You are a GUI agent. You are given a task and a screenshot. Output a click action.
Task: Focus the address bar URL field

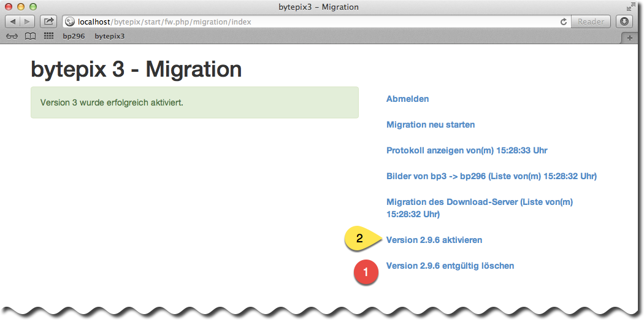tap(316, 22)
